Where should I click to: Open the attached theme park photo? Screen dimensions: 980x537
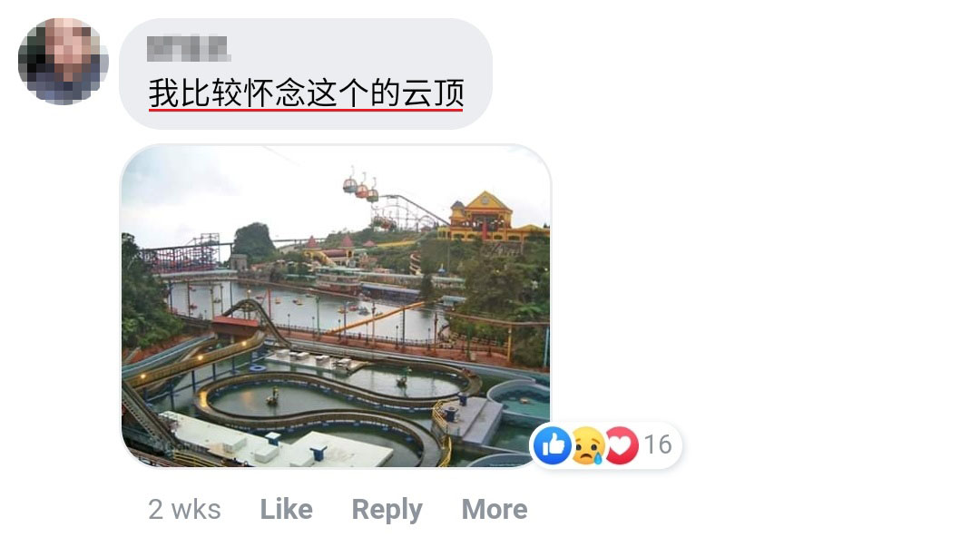point(336,306)
